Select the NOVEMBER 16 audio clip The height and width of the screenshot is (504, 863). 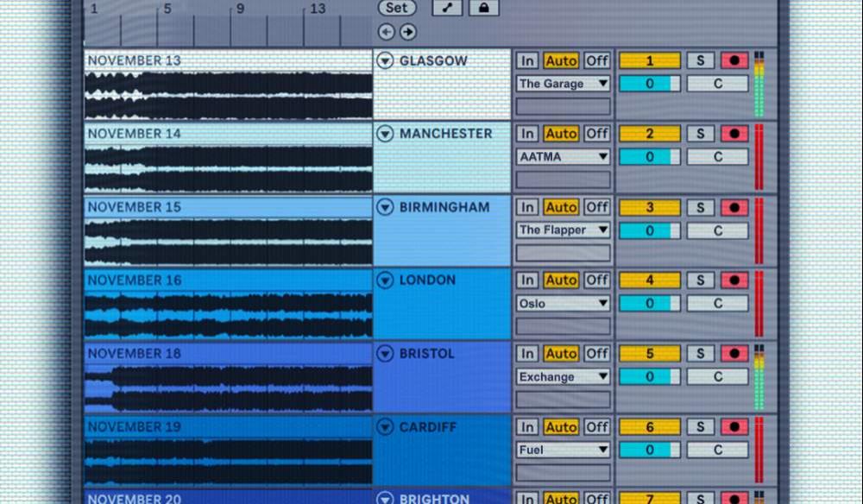[229, 304]
